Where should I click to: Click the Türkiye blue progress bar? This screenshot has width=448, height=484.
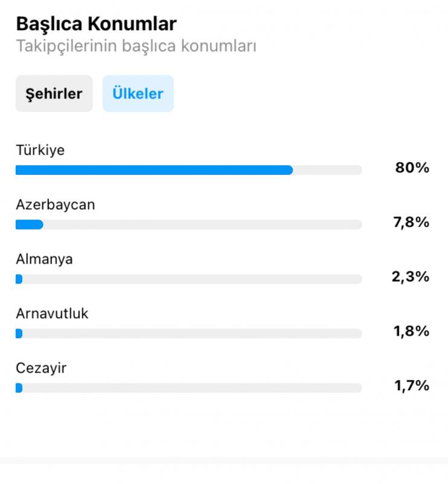point(154,170)
